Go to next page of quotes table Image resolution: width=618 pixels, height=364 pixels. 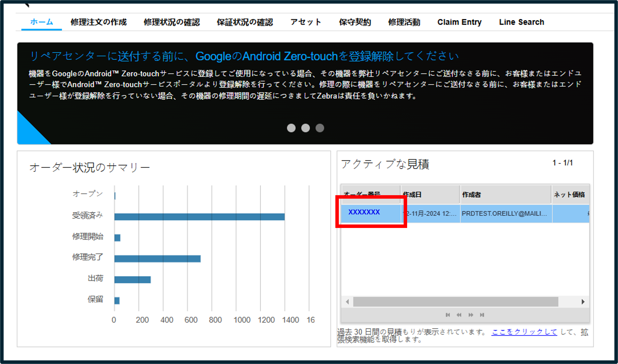[x=471, y=315]
